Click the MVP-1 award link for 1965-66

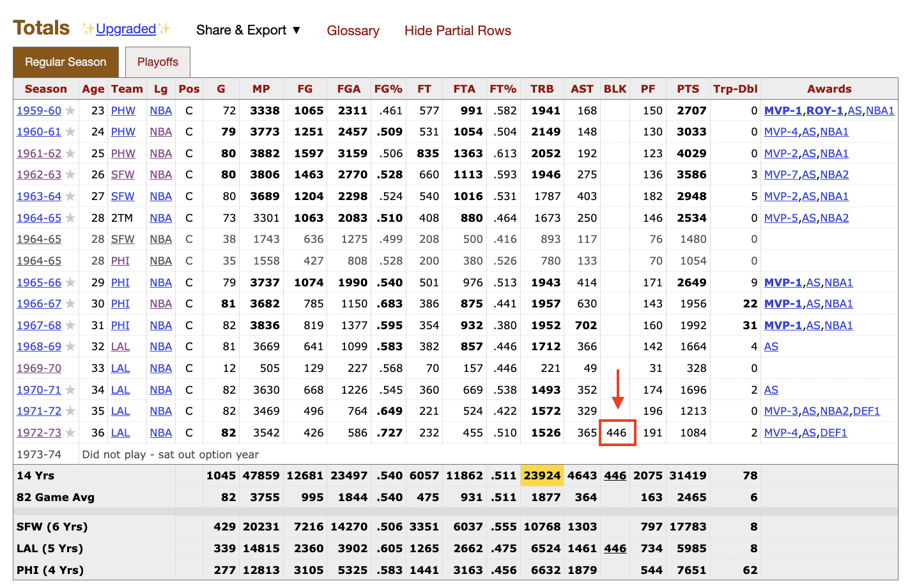pyautogui.click(x=783, y=282)
